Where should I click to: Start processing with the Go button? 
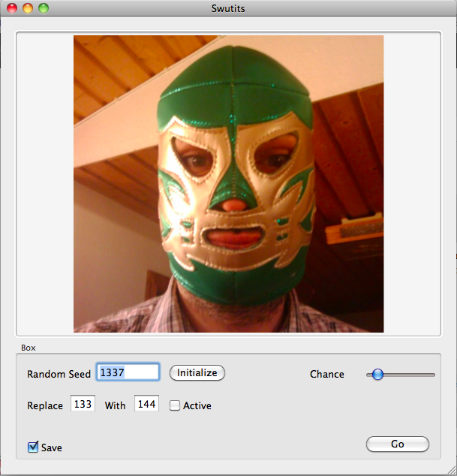[x=398, y=444]
